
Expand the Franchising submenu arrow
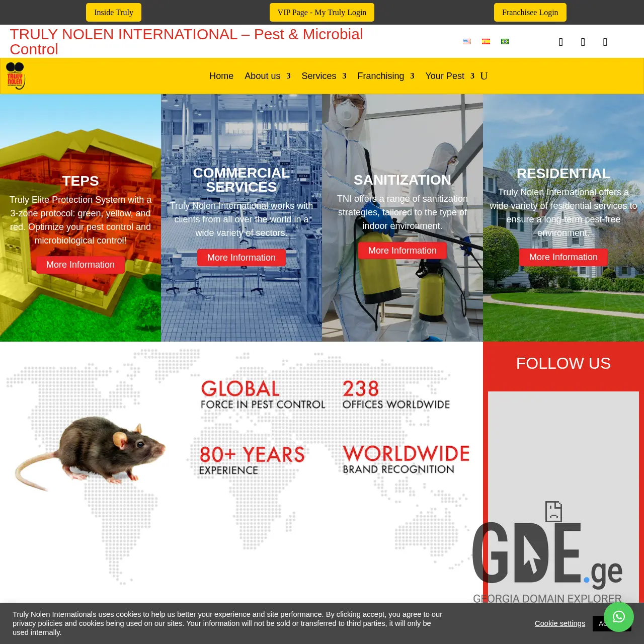pyautogui.click(x=413, y=76)
